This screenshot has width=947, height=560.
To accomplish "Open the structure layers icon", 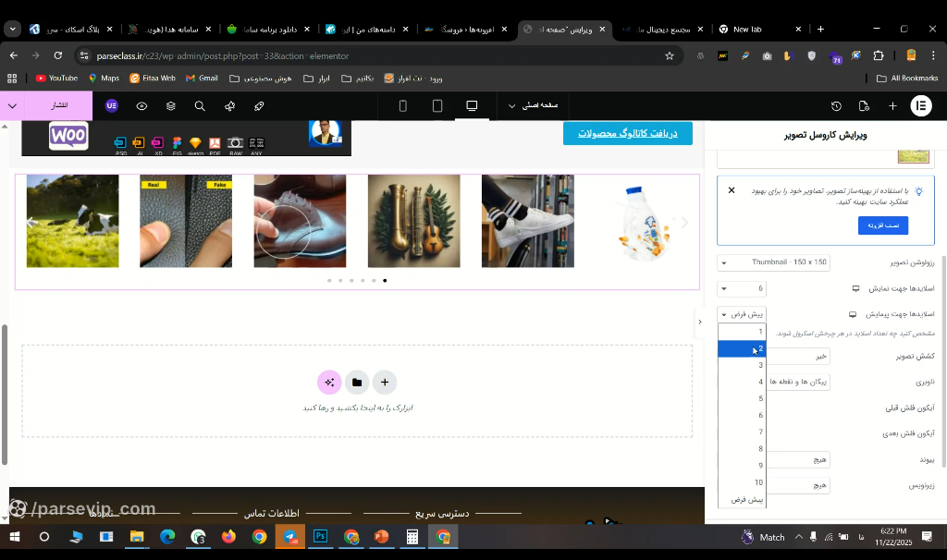I will click(x=171, y=106).
